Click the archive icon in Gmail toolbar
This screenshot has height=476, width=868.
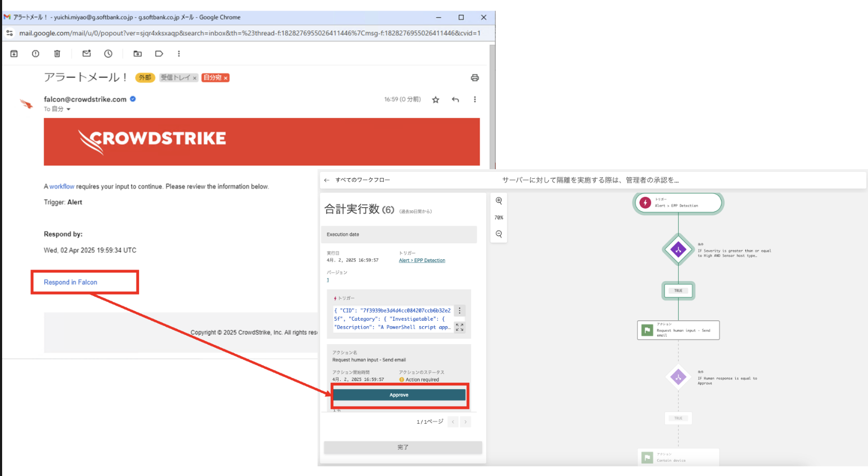coord(14,53)
